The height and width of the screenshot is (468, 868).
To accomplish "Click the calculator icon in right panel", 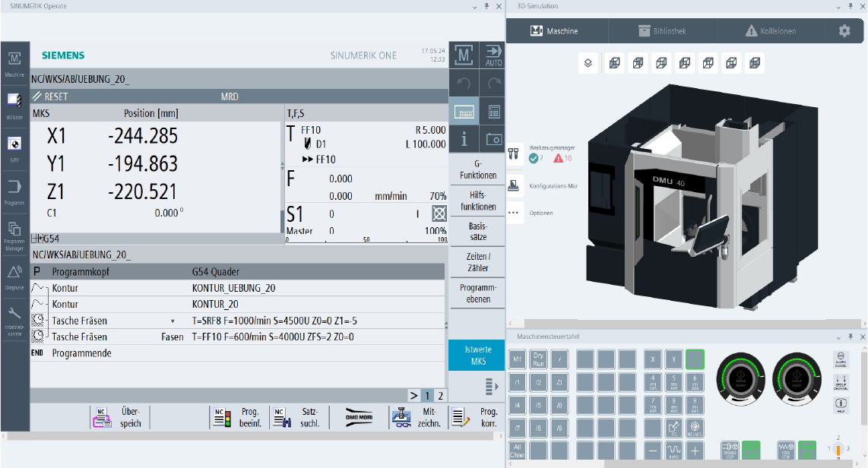I will (493, 112).
